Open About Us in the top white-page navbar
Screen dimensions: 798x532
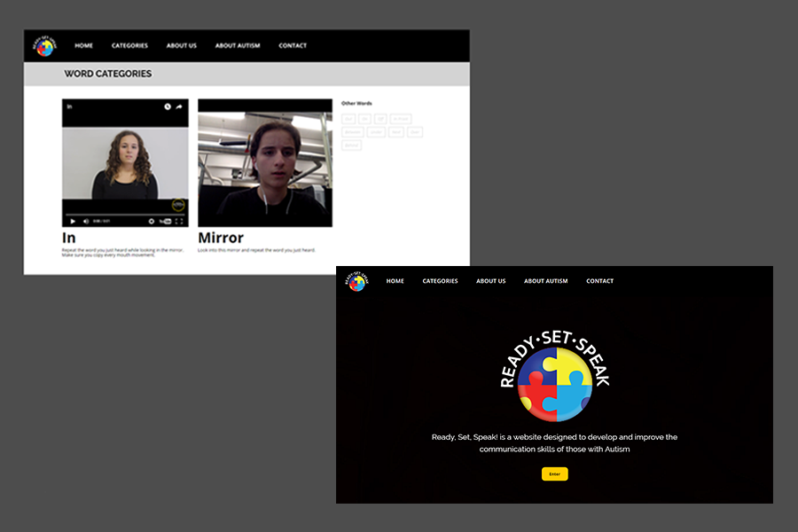(x=182, y=46)
